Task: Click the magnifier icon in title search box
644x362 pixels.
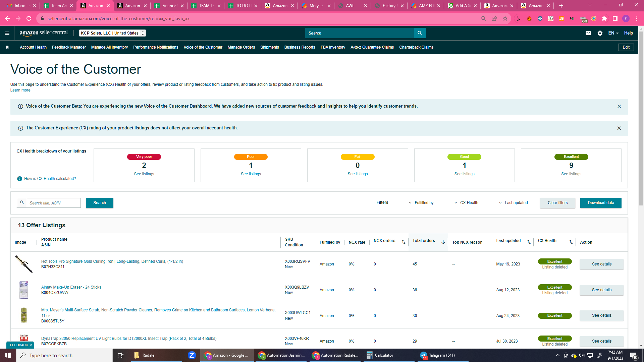Action: (22, 203)
